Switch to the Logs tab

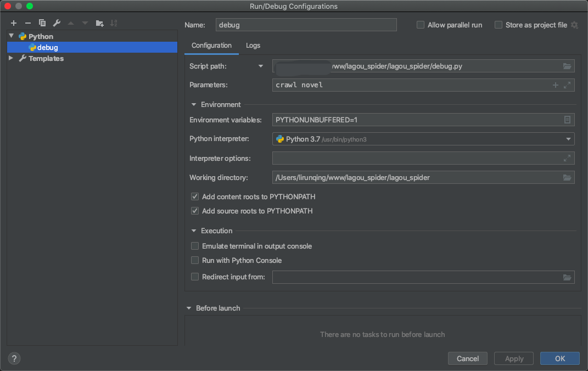pyautogui.click(x=253, y=46)
